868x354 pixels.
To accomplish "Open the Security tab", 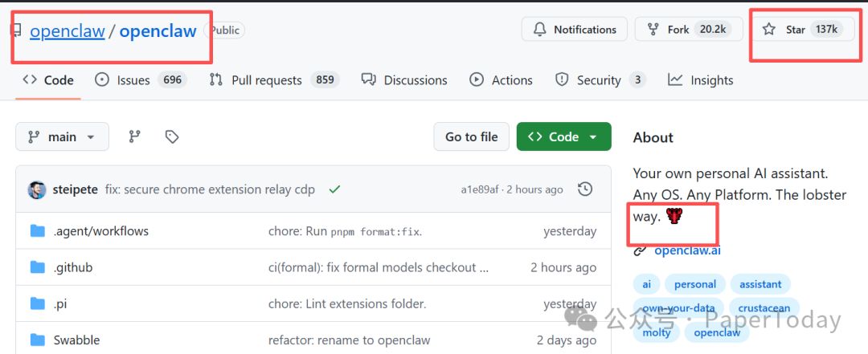I will point(600,80).
